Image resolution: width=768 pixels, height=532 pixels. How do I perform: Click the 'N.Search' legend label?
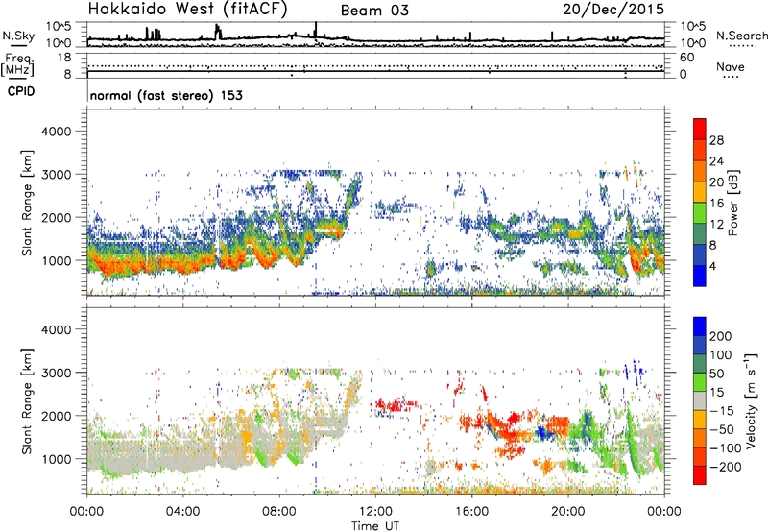click(741, 36)
